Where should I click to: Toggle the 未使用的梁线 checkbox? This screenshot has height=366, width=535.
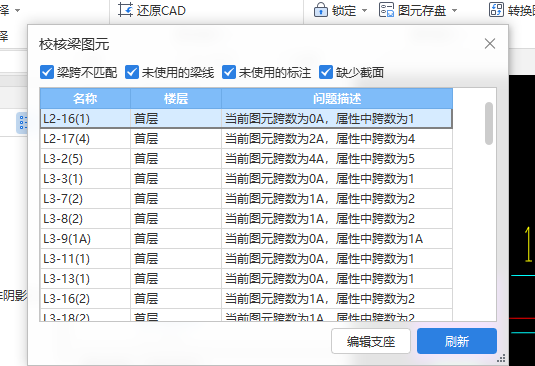(x=132, y=72)
